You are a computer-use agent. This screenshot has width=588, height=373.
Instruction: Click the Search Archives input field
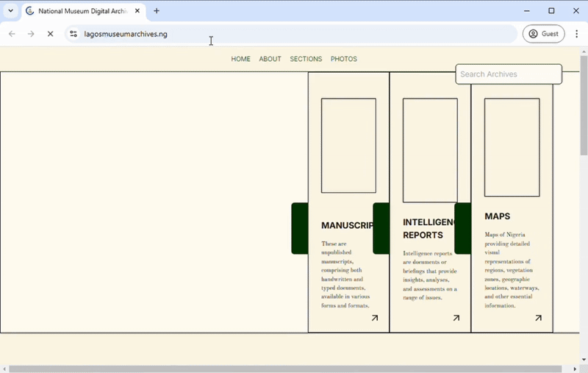point(509,74)
